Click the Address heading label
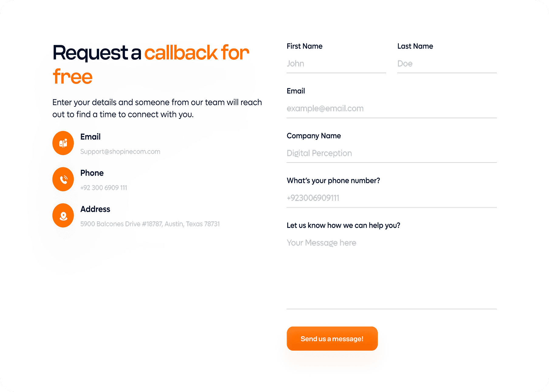The height and width of the screenshot is (392, 549). (x=95, y=209)
